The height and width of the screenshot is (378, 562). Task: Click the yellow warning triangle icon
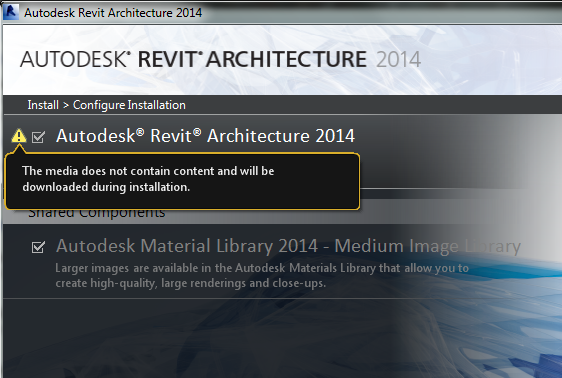[x=19, y=136]
